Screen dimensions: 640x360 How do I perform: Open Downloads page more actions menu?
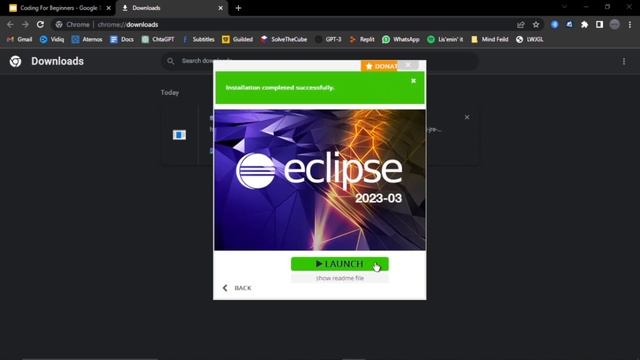click(624, 61)
